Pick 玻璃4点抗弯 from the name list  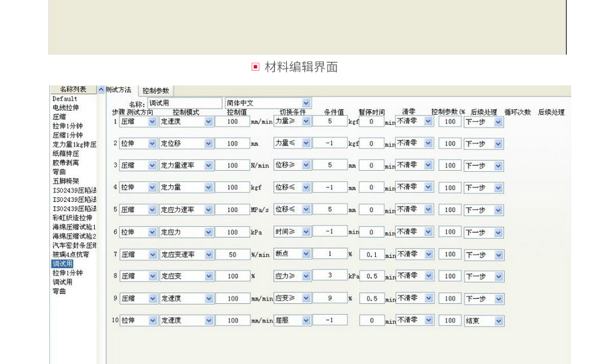click(71, 254)
